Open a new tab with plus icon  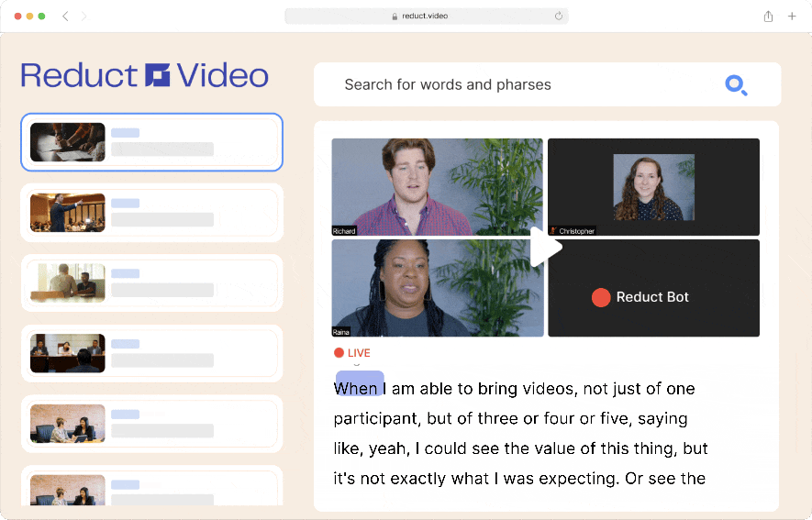(792, 17)
